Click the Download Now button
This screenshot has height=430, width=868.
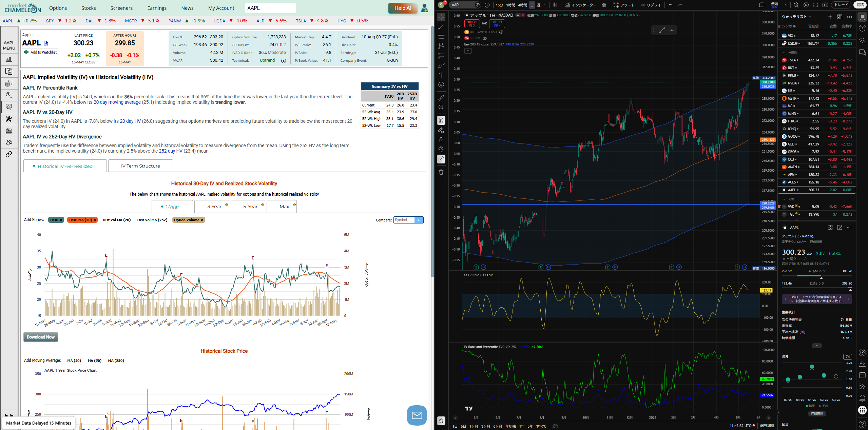(x=41, y=337)
